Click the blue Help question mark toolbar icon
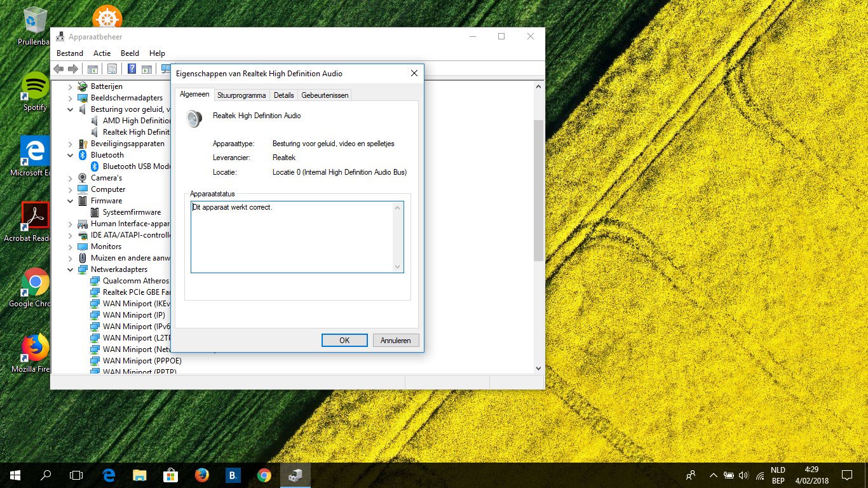This screenshot has width=868, height=488. point(132,69)
